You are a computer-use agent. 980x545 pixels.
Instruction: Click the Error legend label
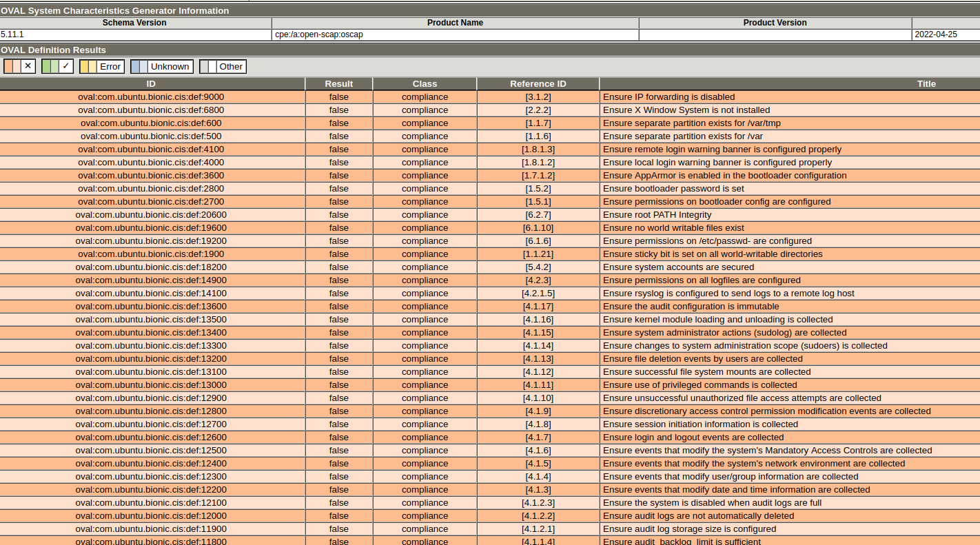(110, 66)
